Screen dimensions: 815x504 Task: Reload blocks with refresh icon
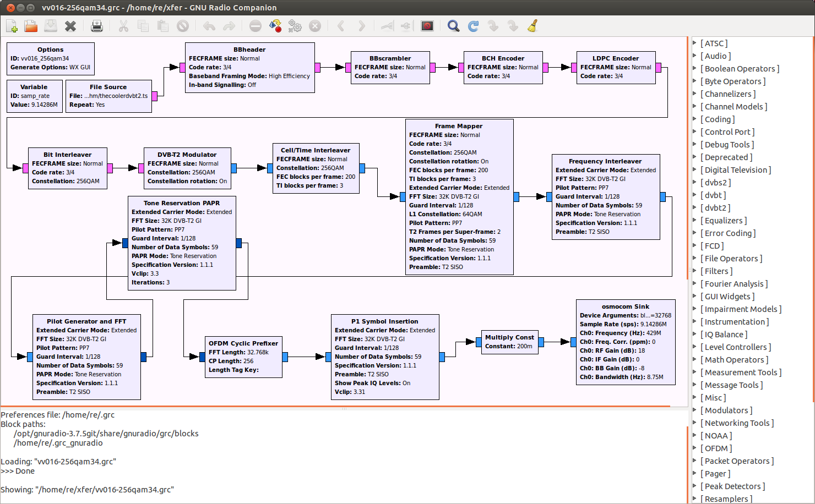tap(473, 26)
